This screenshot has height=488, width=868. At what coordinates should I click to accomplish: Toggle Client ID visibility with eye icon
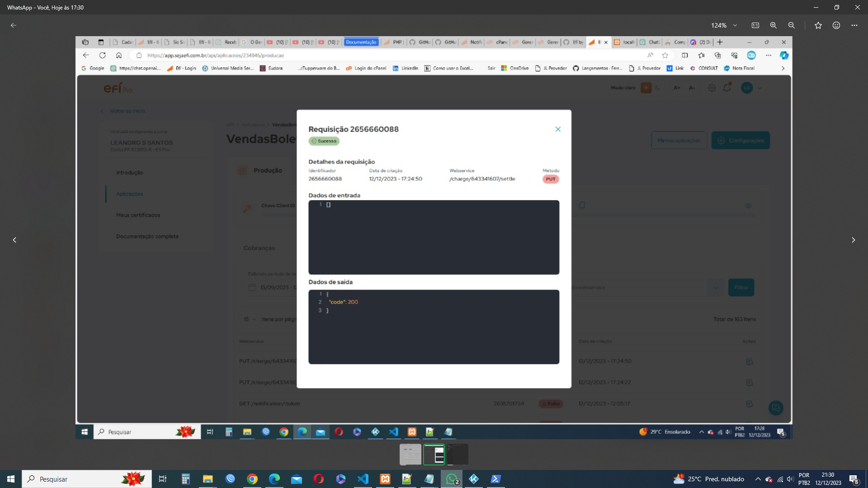(x=749, y=206)
